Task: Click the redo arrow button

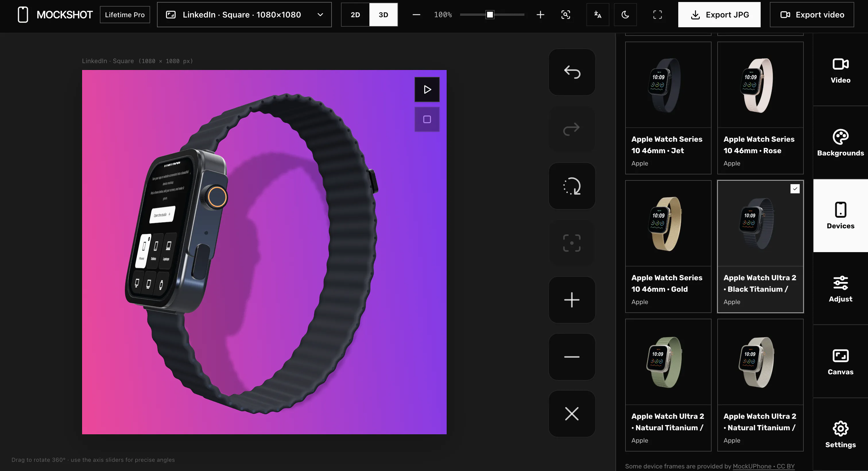Action: (572, 129)
